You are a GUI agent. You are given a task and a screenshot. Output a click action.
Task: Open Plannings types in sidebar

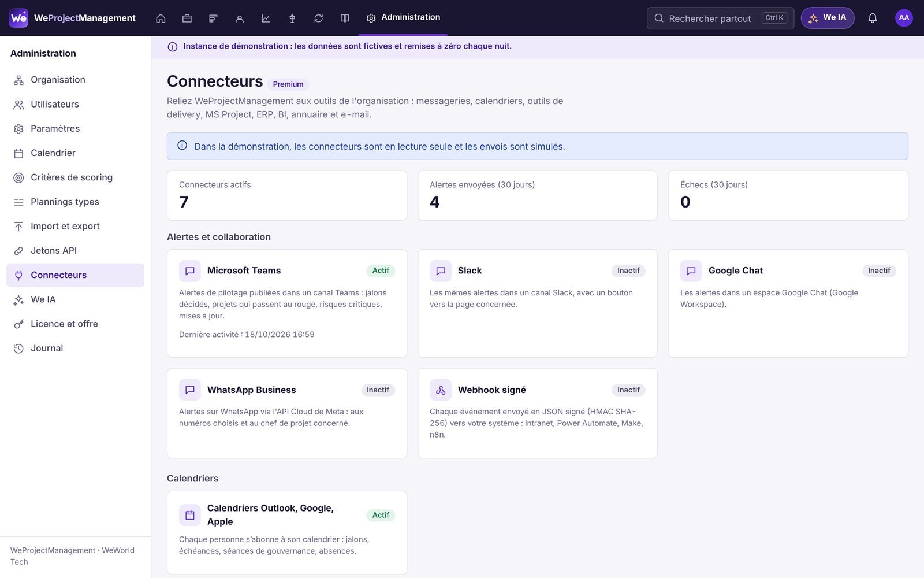click(x=75, y=202)
